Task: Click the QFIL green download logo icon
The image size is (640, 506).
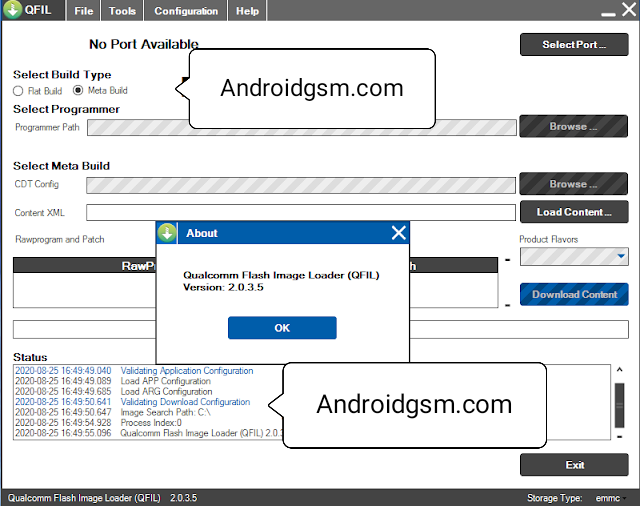Action: (12, 9)
